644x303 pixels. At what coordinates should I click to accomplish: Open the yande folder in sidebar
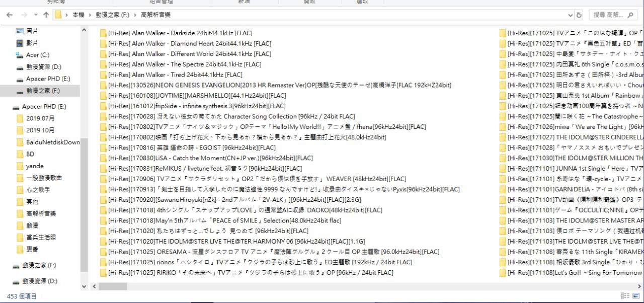point(35,166)
